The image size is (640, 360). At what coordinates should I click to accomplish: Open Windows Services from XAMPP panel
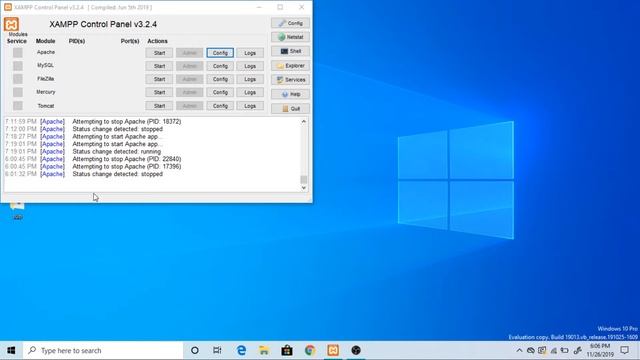pos(290,80)
